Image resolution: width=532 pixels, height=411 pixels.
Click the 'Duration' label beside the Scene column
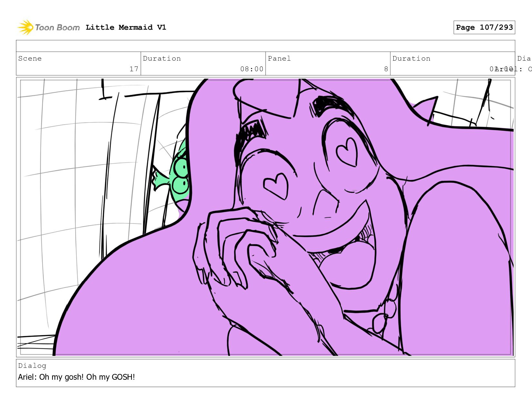162,58
